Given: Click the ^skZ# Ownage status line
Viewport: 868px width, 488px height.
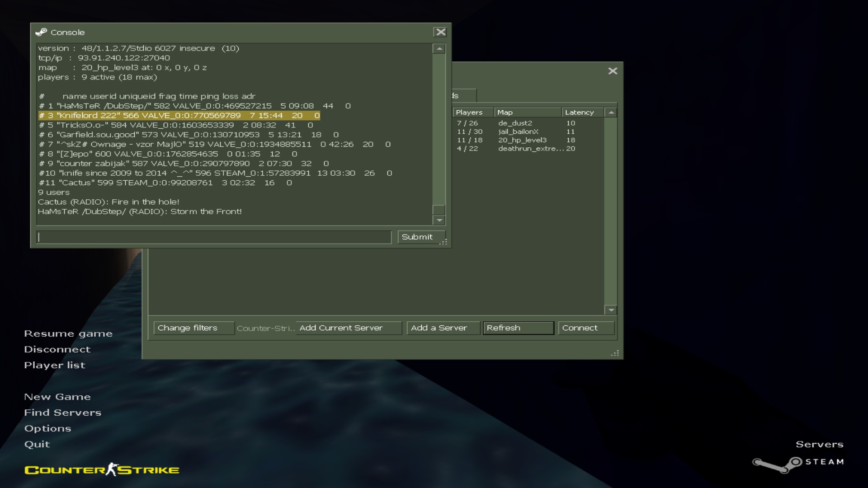Looking at the screenshot, I should point(215,144).
